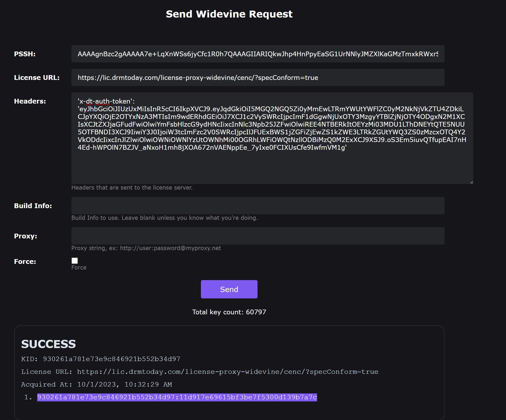Click the Total key count text
The image size is (506, 420).
pyautogui.click(x=229, y=312)
